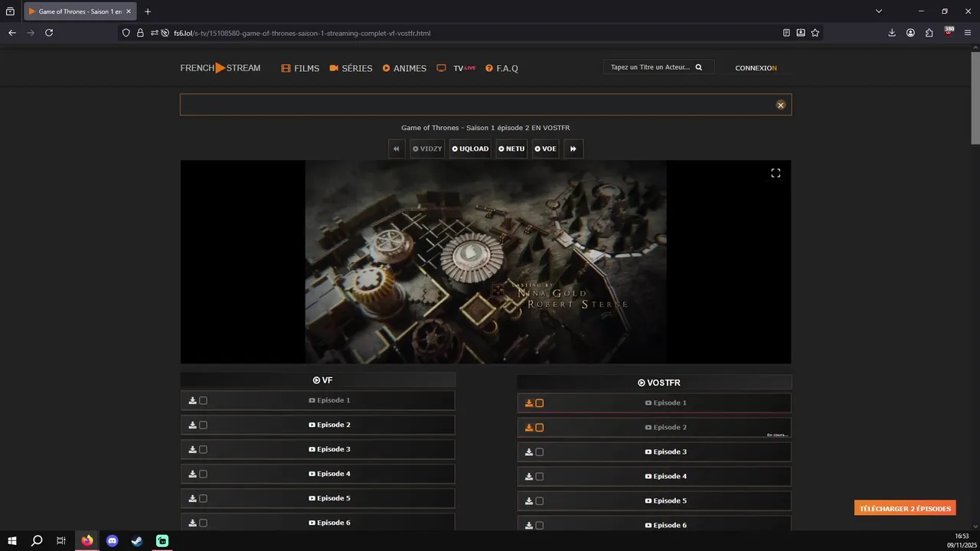Click the VF section header
This screenshot has width=980, height=551.
click(x=318, y=380)
